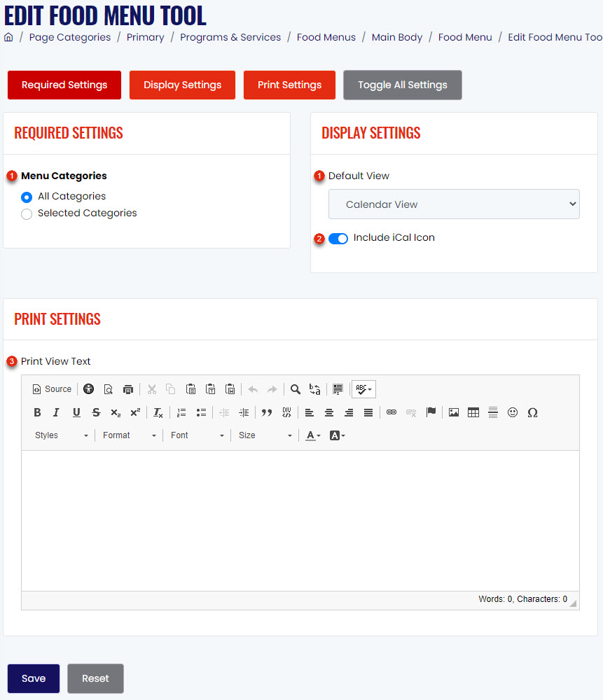Open the text color picker
The width and height of the screenshot is (603, 700).
[x=313, y=435]
